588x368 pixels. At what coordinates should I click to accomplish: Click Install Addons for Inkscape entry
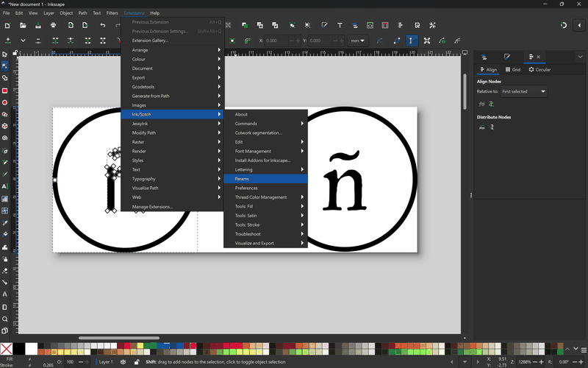coord(265,160)
